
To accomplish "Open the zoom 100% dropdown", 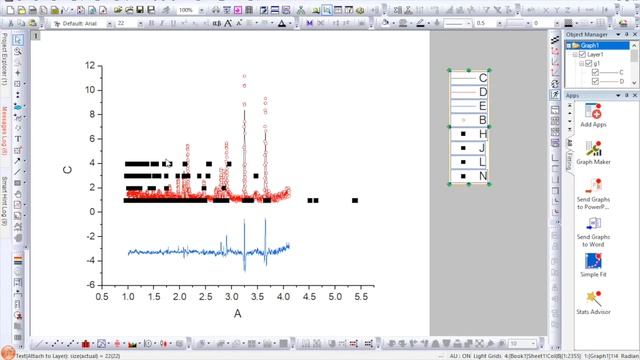I will tap(201, 10).
